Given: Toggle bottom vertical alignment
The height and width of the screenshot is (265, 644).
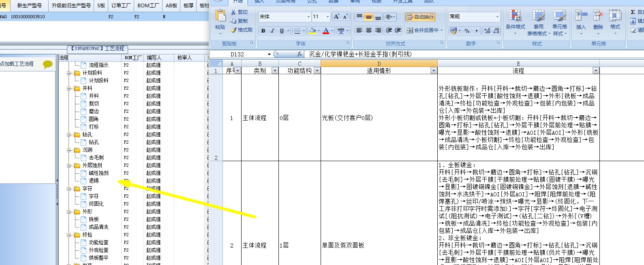Looking at the screenshot, I should pos(378,17).
